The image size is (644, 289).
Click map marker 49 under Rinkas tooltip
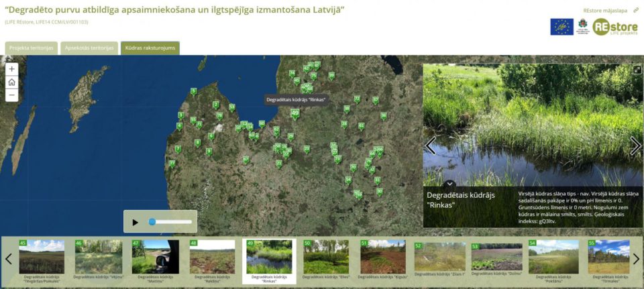295,113
